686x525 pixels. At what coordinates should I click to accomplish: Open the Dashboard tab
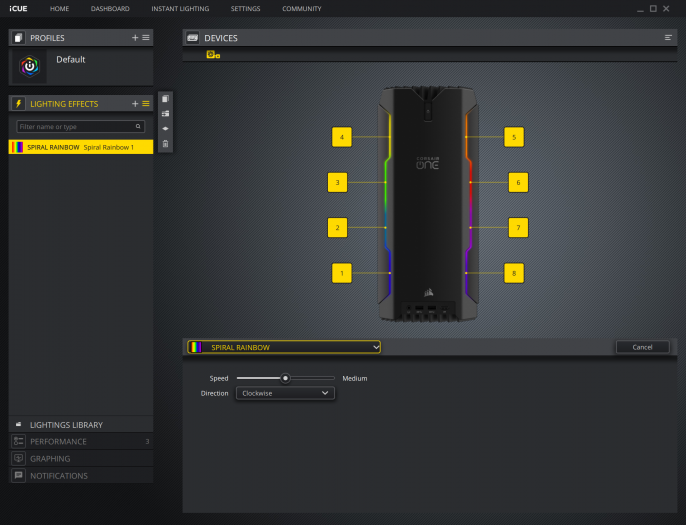110,8
